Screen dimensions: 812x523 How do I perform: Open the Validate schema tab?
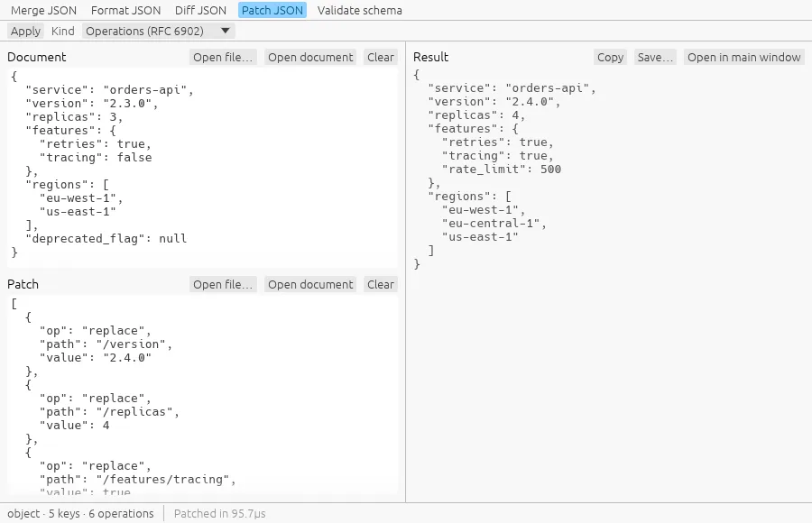point(359,10)
